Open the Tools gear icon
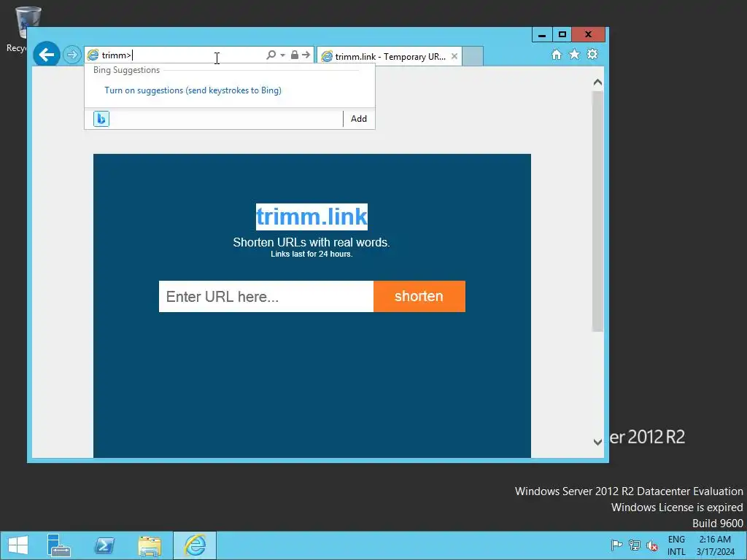Image resolution: width=747 pixels, height=560 pixels. click(x=592, y=54)
